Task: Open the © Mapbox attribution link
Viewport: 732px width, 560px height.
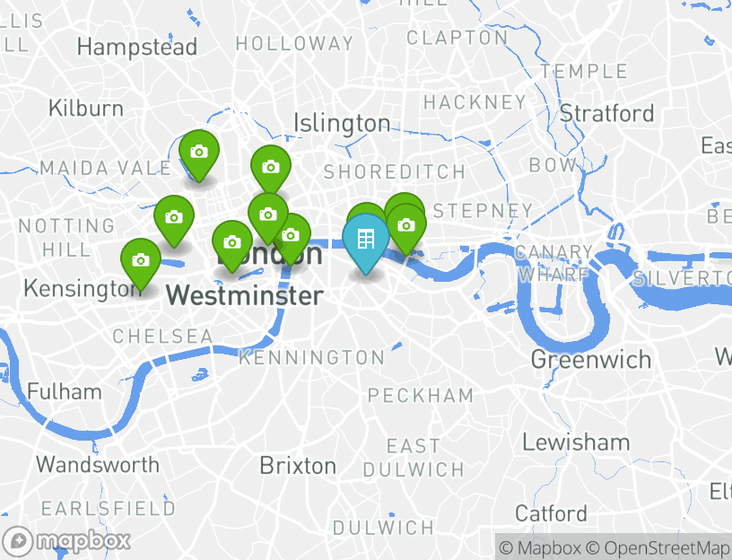Action: click(540, 547)
